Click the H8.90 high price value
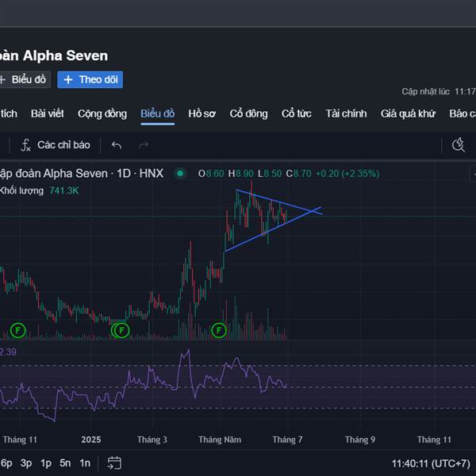 (x=240, y=173)
